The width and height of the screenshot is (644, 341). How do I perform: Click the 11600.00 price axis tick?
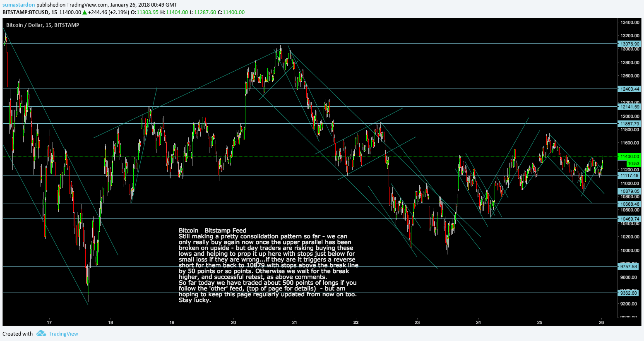(630, 143)
